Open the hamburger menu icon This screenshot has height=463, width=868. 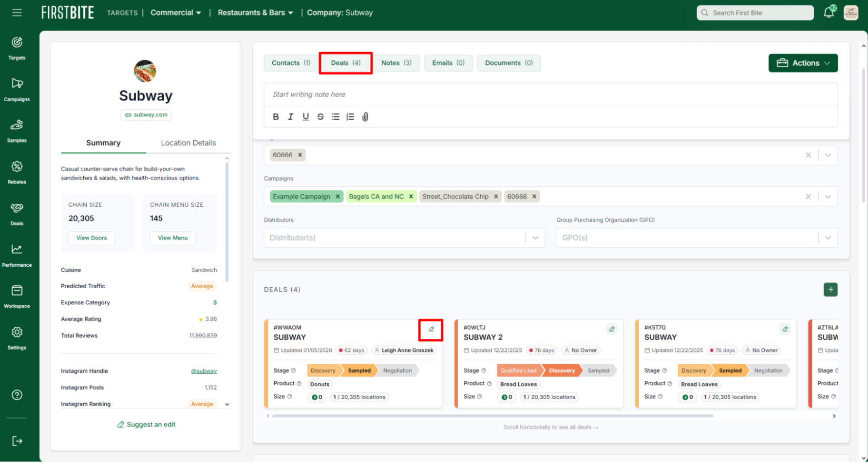pos(17,13)
